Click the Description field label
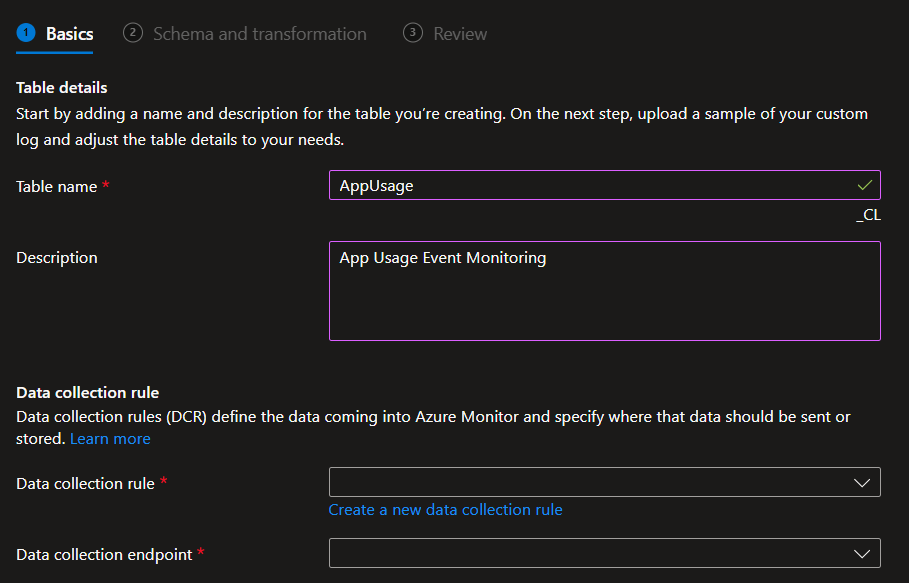Viewport: 909px width, 583px height. click(57, 258)
